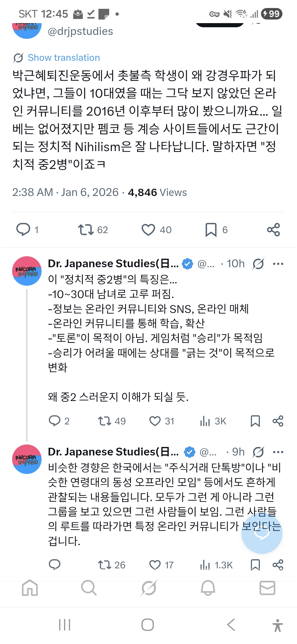
Task: Open the Messages envelope tab
Action: point(267,588)
